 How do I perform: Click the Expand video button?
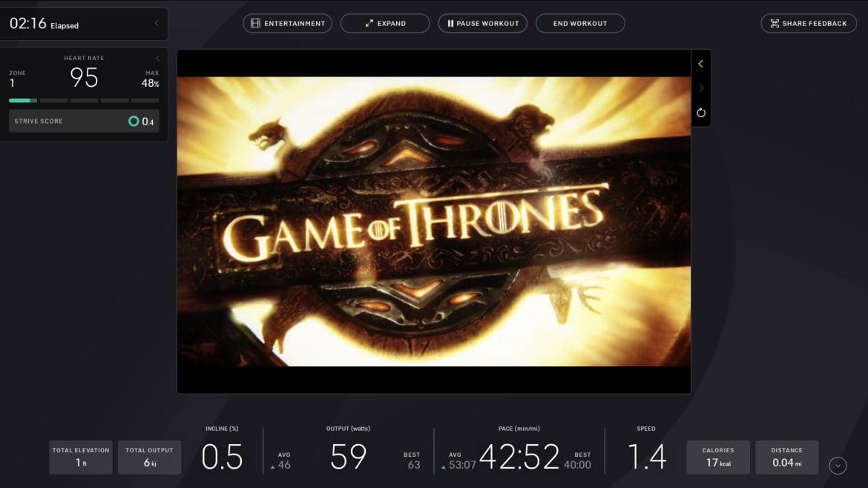(385, 23)
